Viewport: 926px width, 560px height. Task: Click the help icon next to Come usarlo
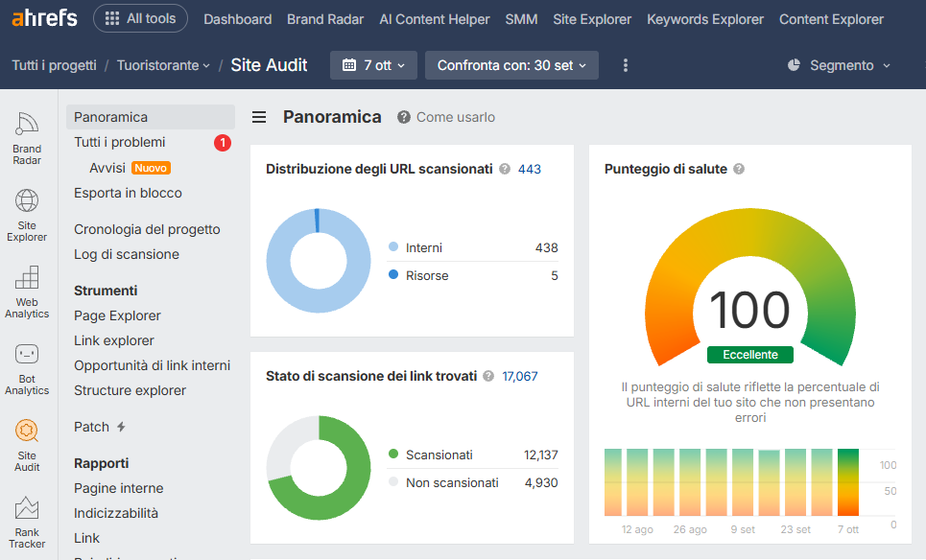click(x=404, y=117)
